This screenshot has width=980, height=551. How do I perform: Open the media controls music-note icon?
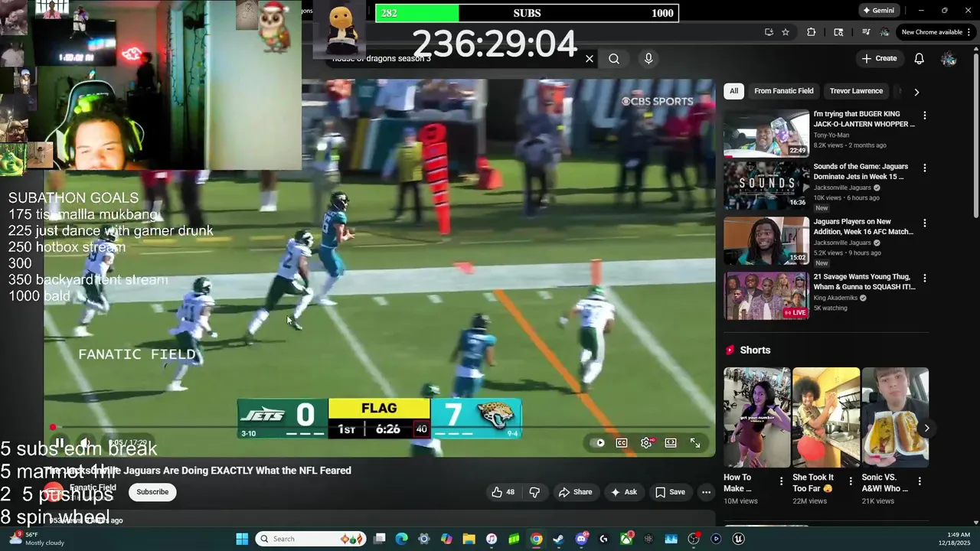pos(866,32)
